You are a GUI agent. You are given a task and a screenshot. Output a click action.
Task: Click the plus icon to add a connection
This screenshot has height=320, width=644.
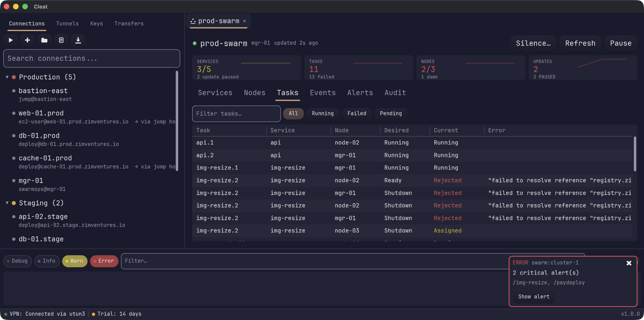[x=27, y=40]
